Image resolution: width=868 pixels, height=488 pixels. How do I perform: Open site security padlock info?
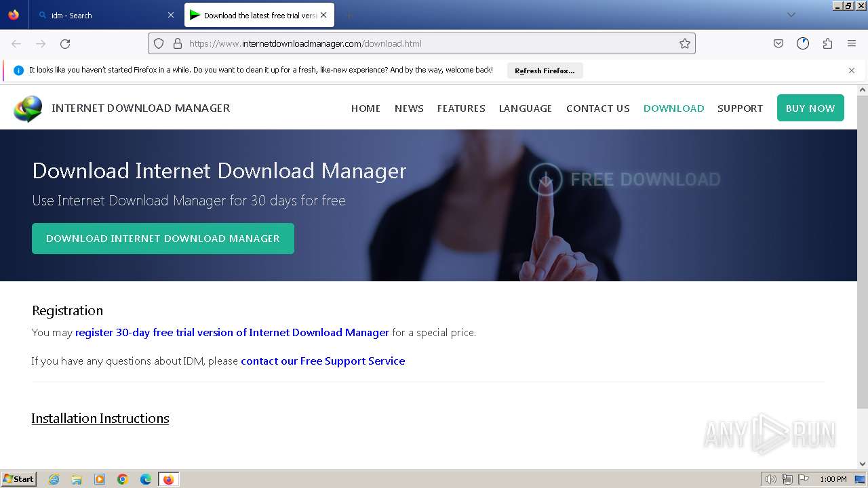[178, 43]
